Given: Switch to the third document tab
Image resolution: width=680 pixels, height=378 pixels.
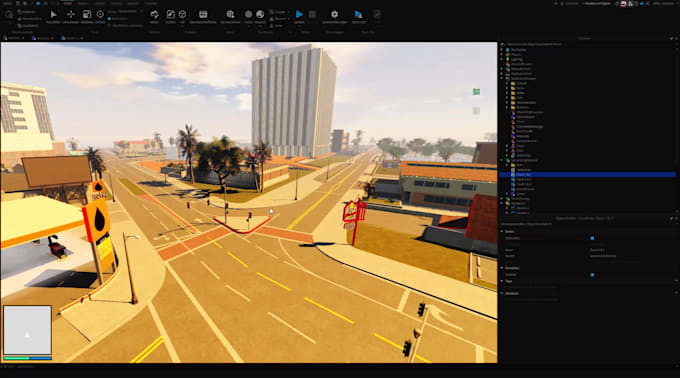Looking at the screenshot, I should 72,38.
